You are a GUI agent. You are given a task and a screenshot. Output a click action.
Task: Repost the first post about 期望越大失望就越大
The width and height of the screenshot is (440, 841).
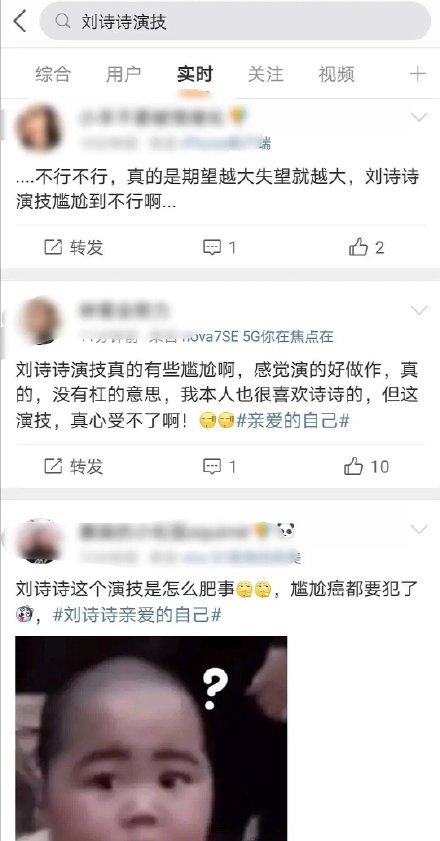tap(74, 247)
